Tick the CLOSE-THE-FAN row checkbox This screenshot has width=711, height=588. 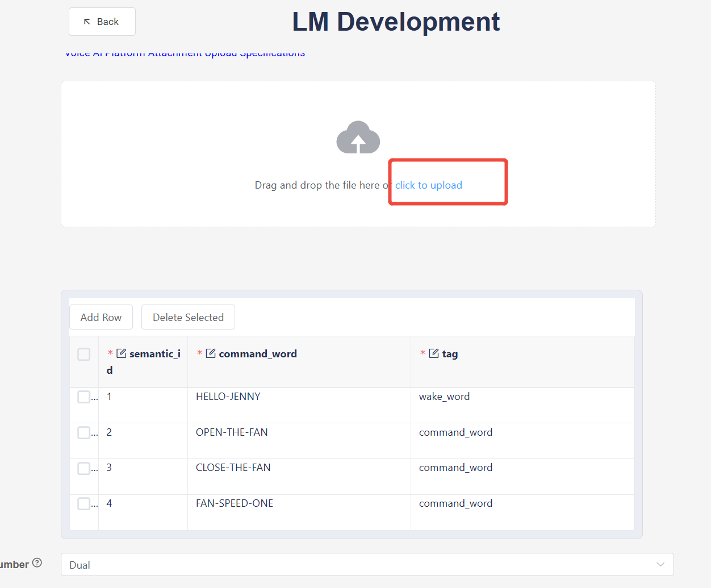click(84, 468)
